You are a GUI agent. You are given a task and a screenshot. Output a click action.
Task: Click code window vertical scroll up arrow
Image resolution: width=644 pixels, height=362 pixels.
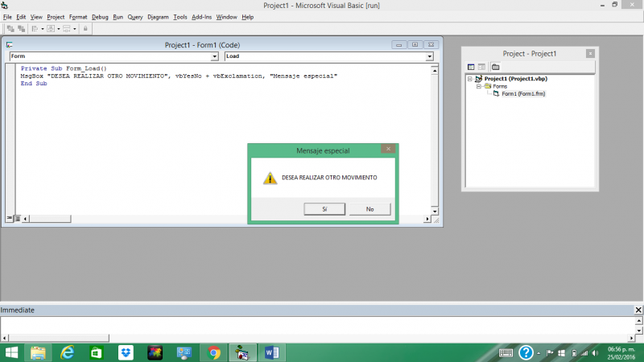point(435,71)
